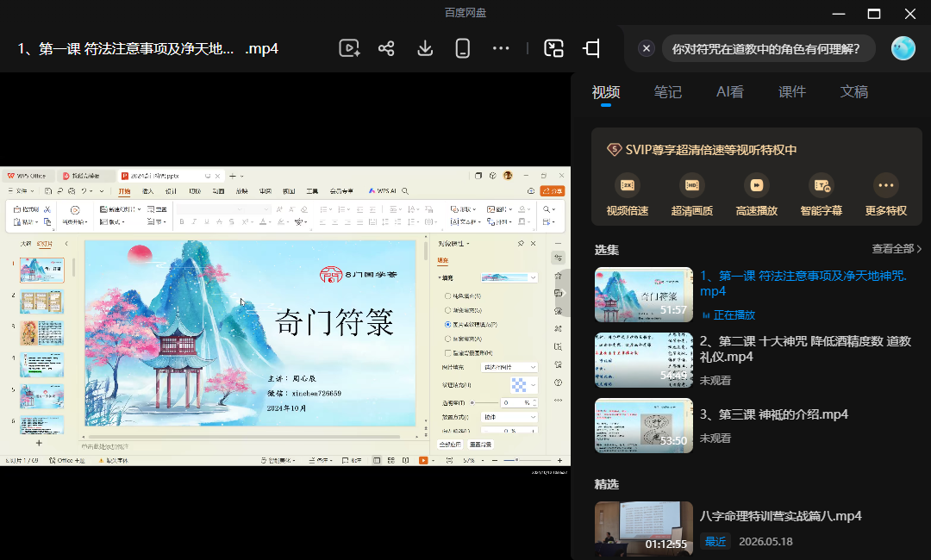
Task: Open 2、第二课 十大神咒 video title
Action: pos(805,349)
